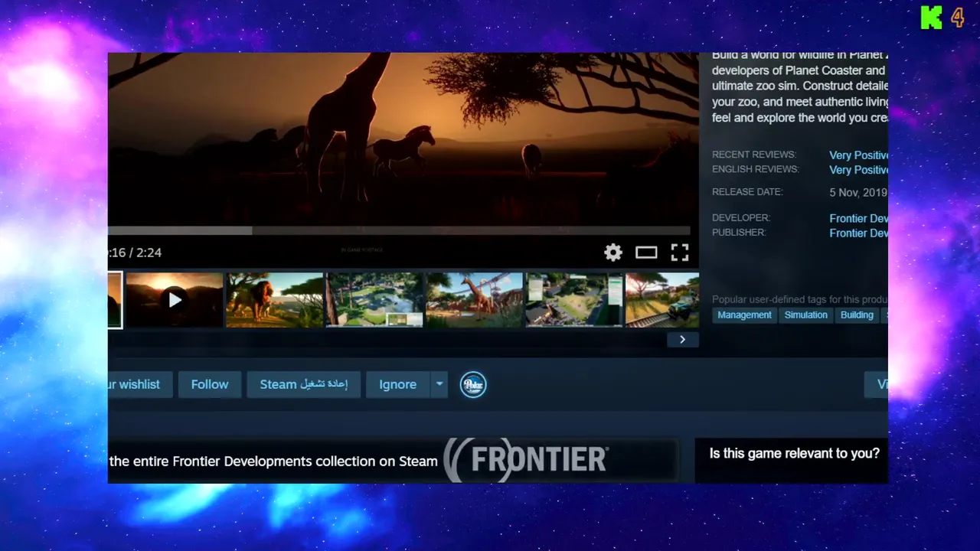Click the Steam restart button with Arabic text

click(304, 384)
